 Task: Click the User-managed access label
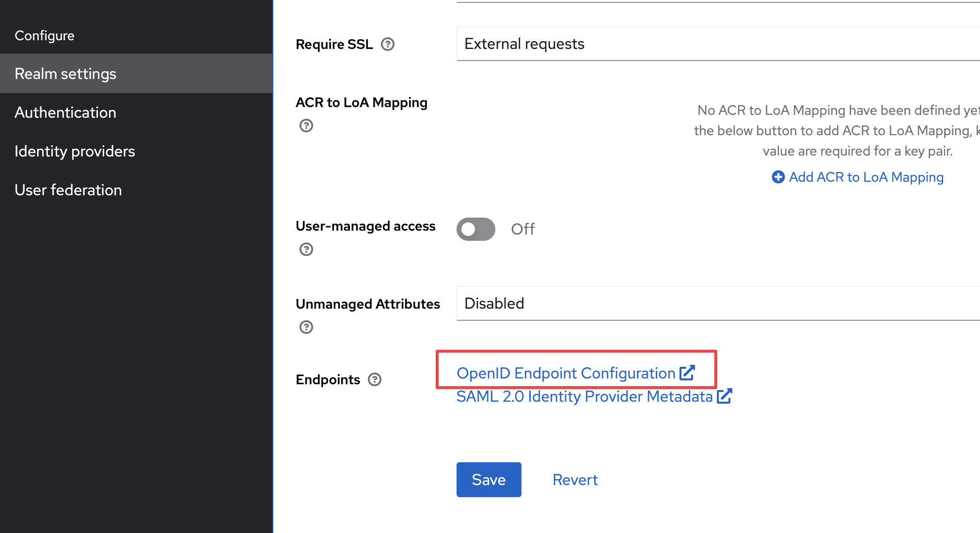pyautogui.click(x=365, y=226)
